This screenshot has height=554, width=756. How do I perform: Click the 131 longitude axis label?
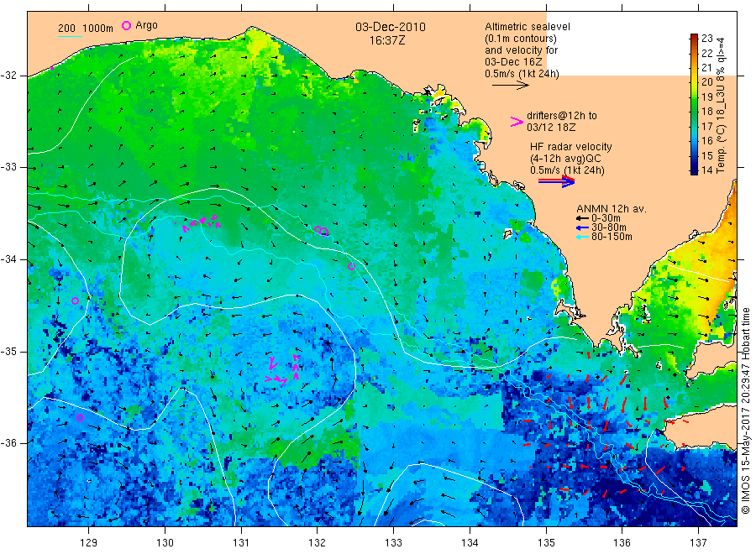[241, 543]
